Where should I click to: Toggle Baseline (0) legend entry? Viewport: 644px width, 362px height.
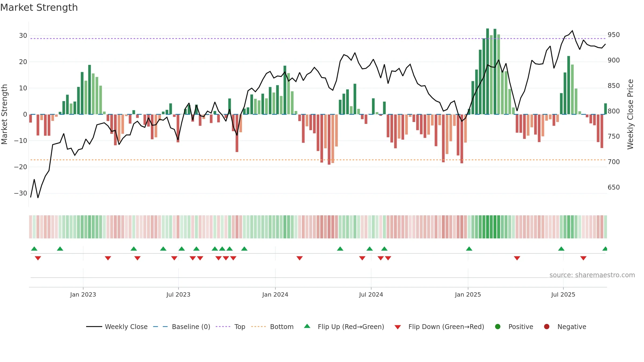point(182,327)
